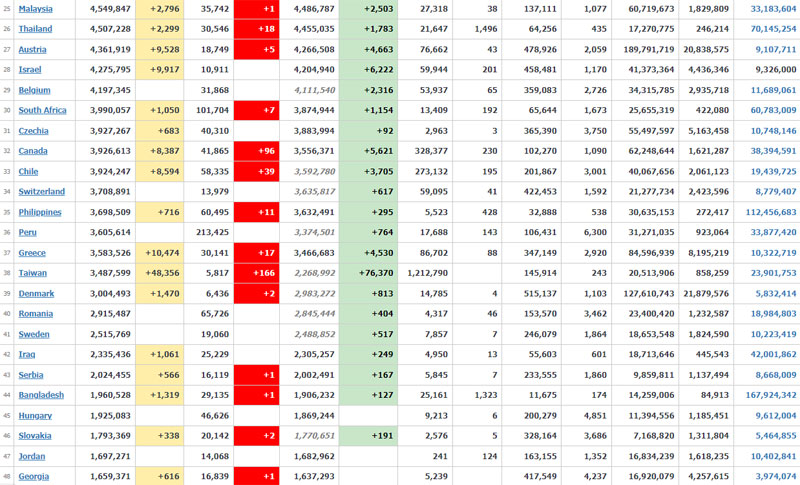
Task: Open Taiwan population link 23,901,753
Action: click(x=773, y=273)
